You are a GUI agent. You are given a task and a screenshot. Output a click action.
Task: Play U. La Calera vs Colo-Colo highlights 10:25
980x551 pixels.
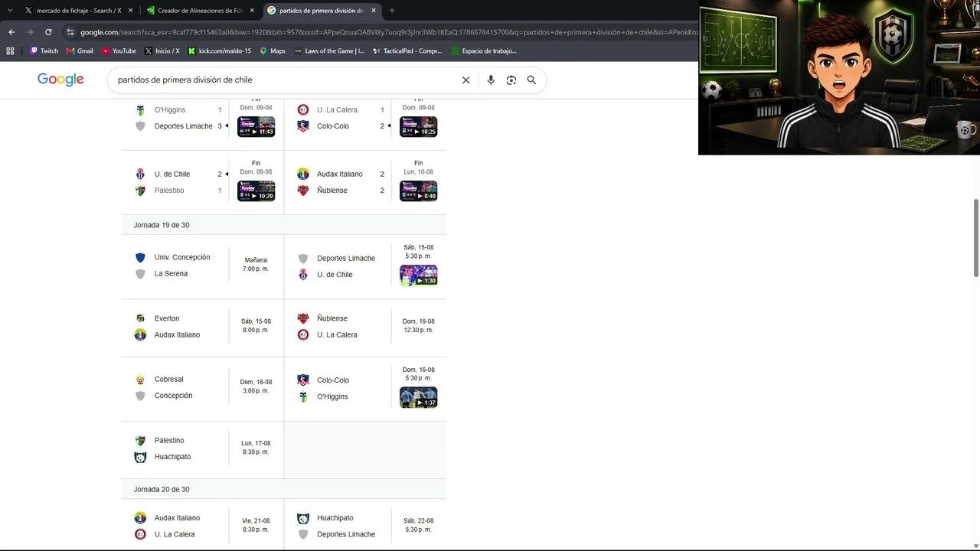point(419,126)
